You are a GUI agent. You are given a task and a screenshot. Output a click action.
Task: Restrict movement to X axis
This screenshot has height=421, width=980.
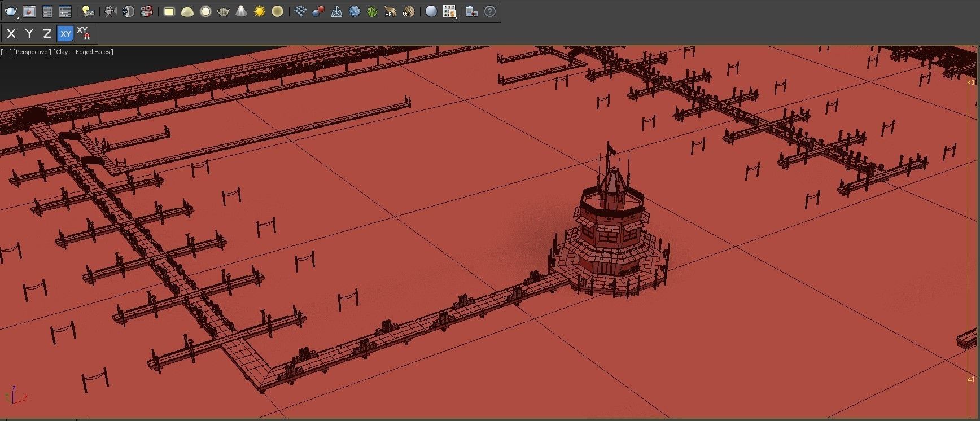pyautogui.click(x=11, y=34)
